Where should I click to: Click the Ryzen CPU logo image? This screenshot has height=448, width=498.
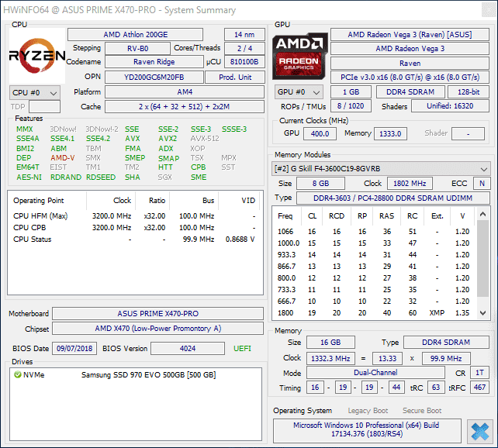(37, 56)
